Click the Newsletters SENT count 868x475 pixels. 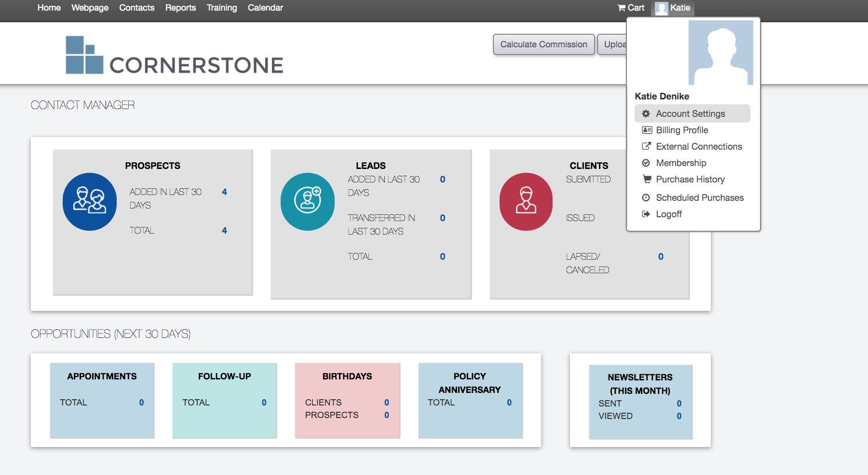pos(679,403)
